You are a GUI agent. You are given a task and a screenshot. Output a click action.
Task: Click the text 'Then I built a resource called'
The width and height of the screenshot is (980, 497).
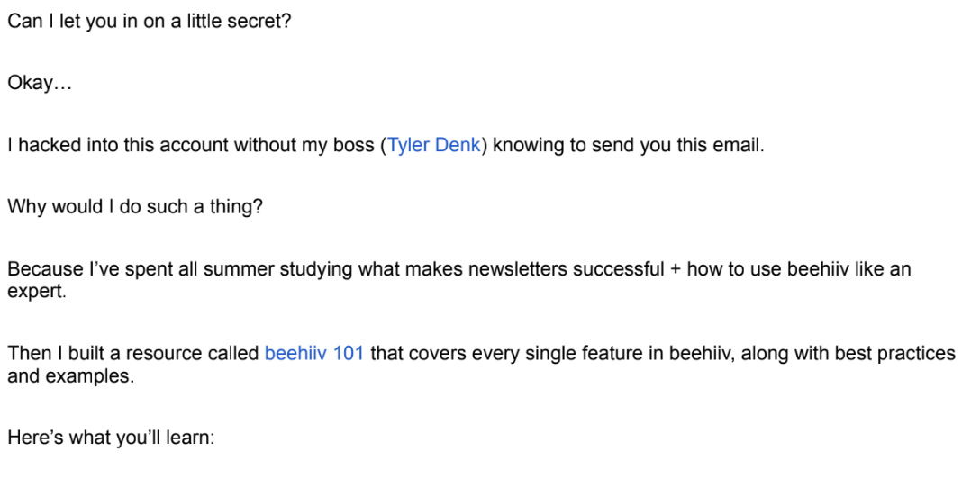133,353
